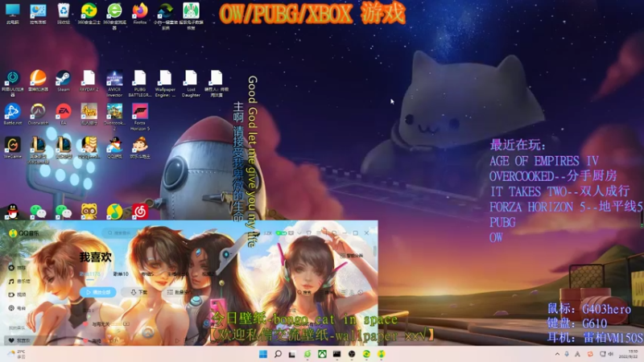644x362 pixels.
Task: Select the 歌单10 playlists tab
Action: [121, 274]
